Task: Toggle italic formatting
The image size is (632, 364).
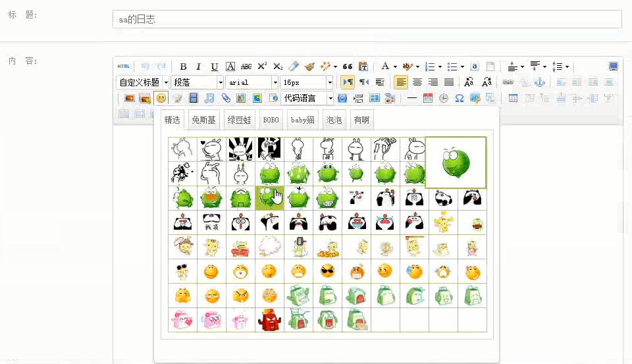Action: click(x=198, y=66)
